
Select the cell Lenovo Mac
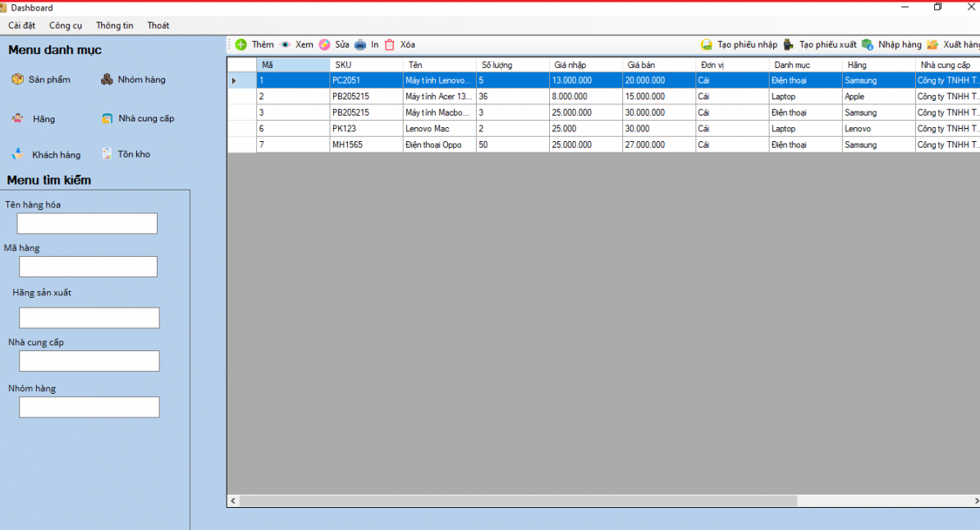(439, 129)
